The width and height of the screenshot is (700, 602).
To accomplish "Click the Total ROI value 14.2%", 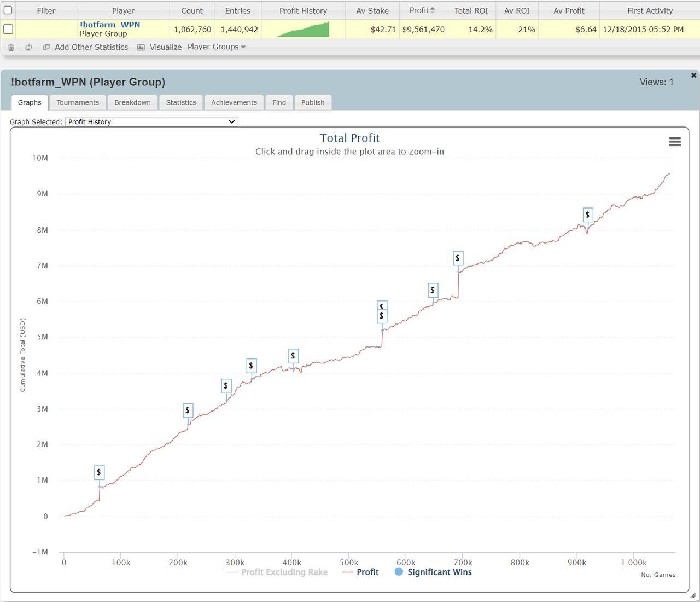I will (481, 29).
